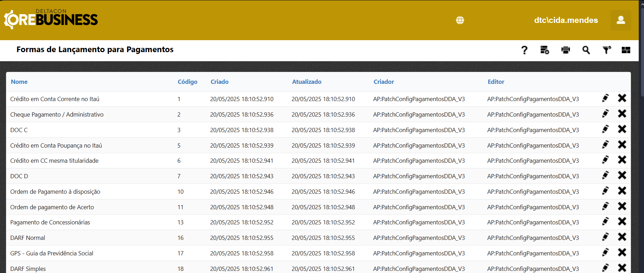Image resolution: width=644 pixels, height=273 pixels.
Task: Click the printer icon to print list
Action: pos(565,50)
